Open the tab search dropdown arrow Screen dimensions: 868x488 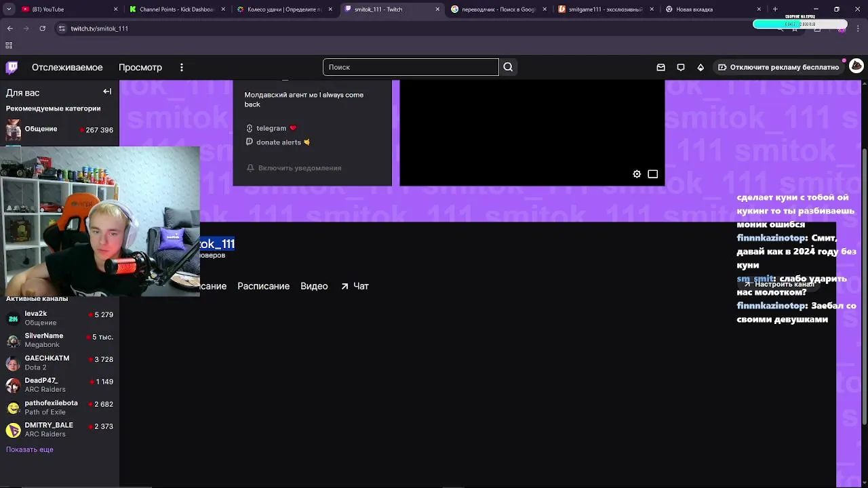coord(9,9)
